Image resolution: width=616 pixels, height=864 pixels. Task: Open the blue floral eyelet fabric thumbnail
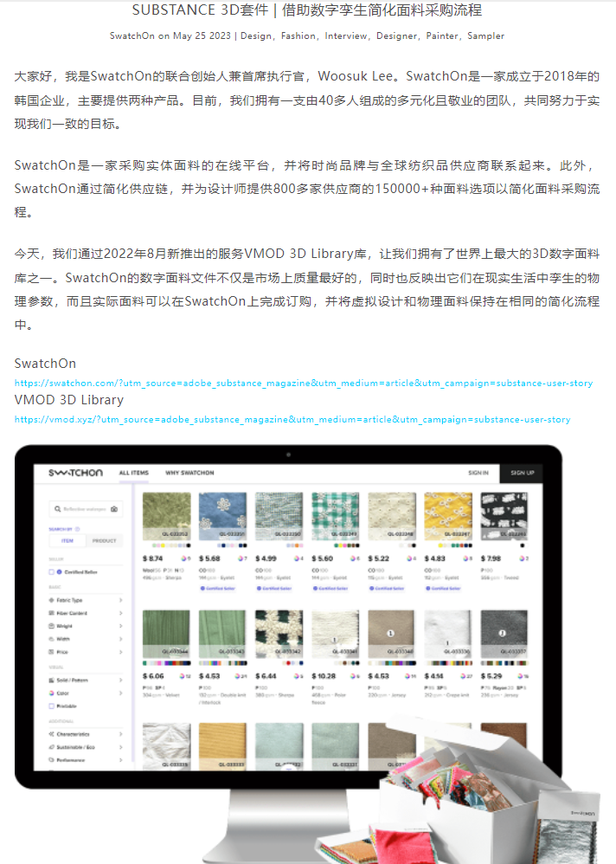(x=222, y=516)
